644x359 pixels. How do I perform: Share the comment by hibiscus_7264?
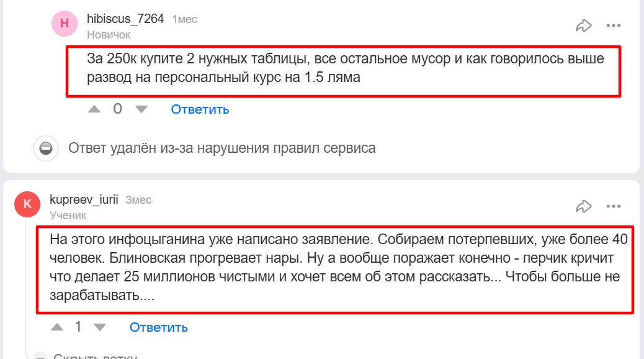[x=583, y=25]
